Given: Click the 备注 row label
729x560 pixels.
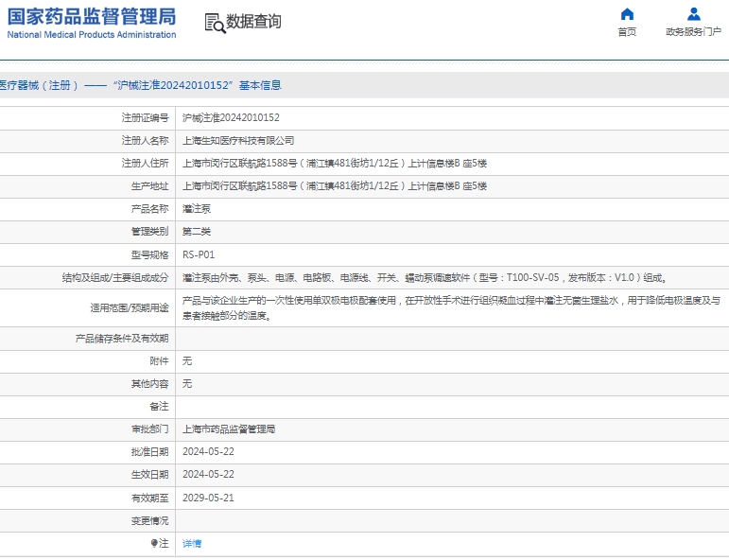Looking at the screenshot, I should (159, 407).
